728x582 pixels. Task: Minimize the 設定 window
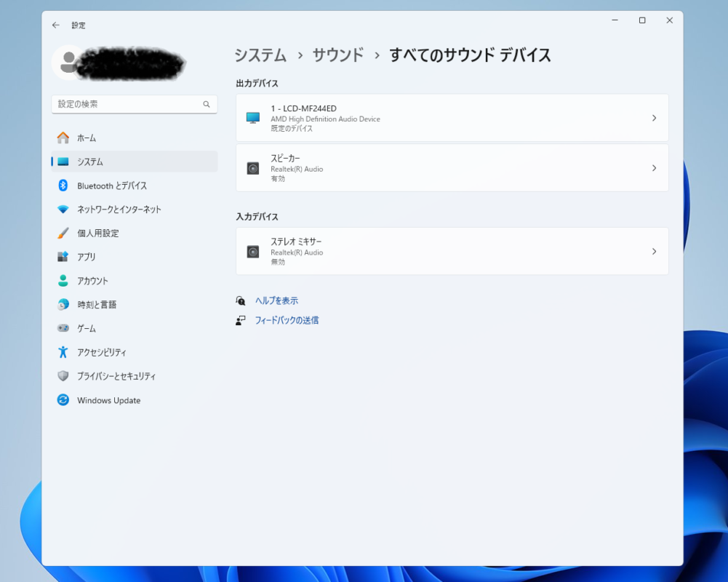[615, 20]
